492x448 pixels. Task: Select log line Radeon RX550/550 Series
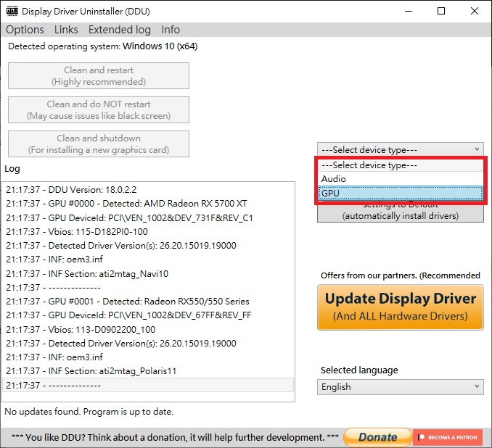[x=148, y=302]
